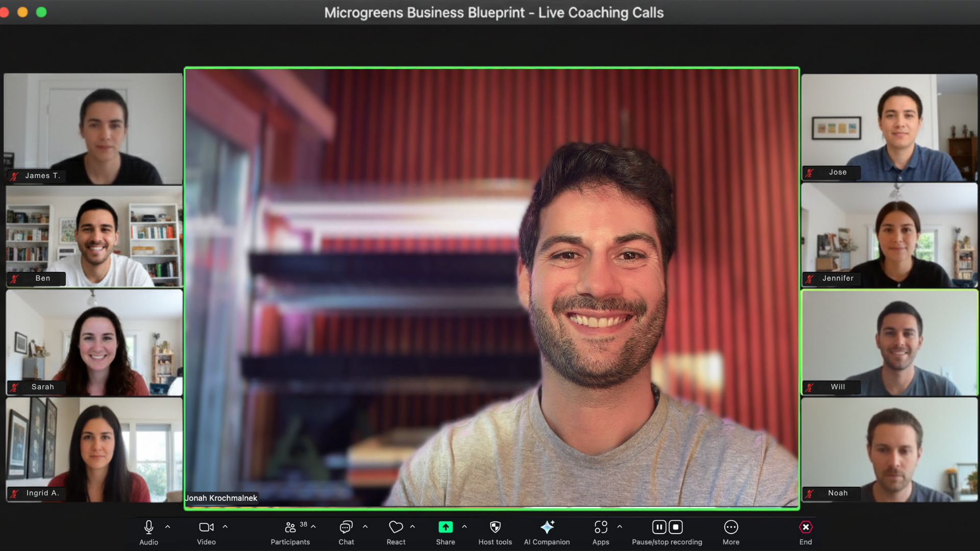Select Will's video tile
The image size is (980, 551).
click(889, 342)
